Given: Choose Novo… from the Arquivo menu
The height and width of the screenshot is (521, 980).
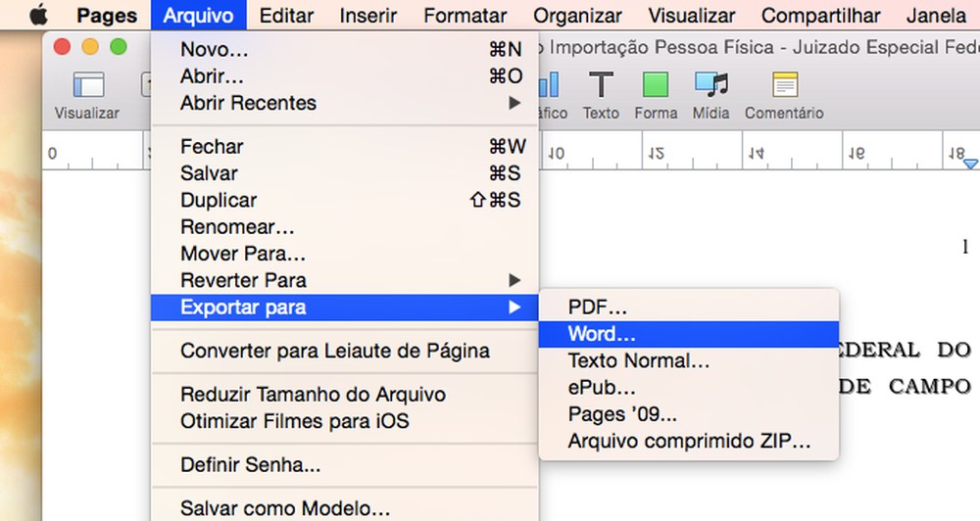Looking at the screenshot, I should pyautogui.click(x=344, y=49).
